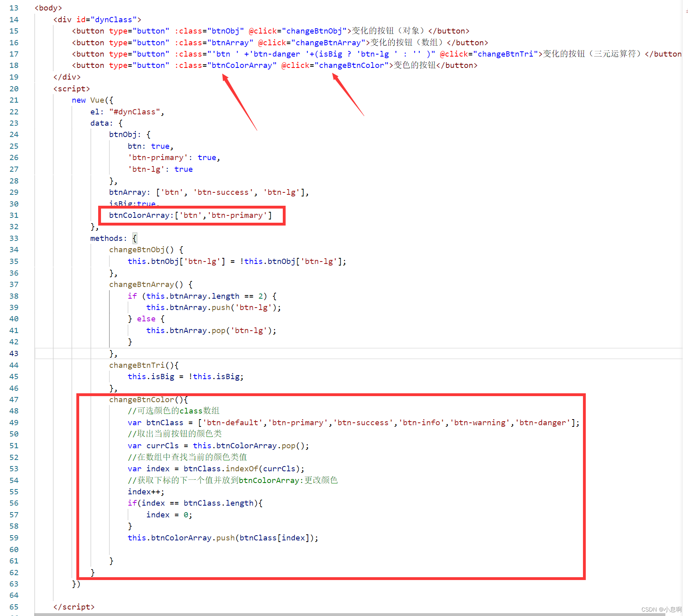Click the btnObj: { declaration on line 24
Image resolution: width=688 pixels, height=616 pixels.
[130, 134]
